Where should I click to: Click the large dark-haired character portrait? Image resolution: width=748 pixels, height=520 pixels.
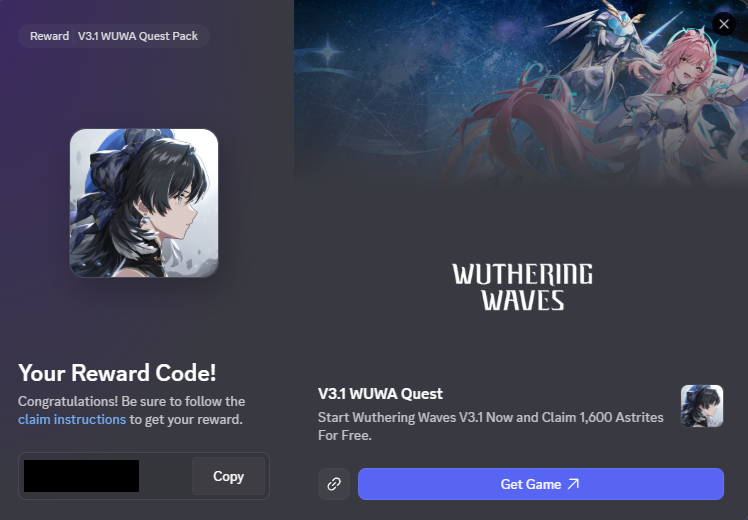pyautogui.click(x=144, y=203)
